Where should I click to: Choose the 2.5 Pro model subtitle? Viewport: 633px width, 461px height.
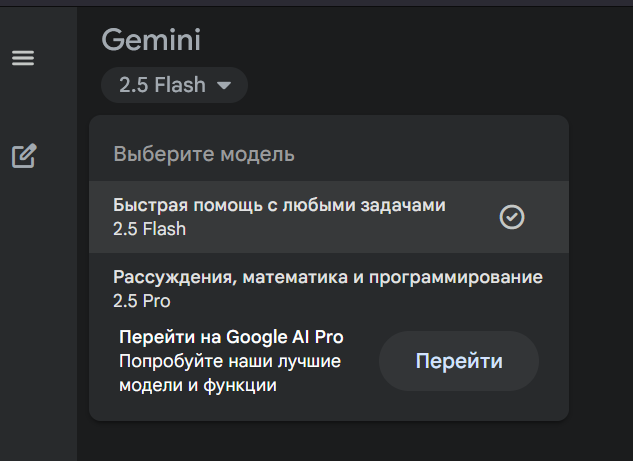click(x=142, y=301)
